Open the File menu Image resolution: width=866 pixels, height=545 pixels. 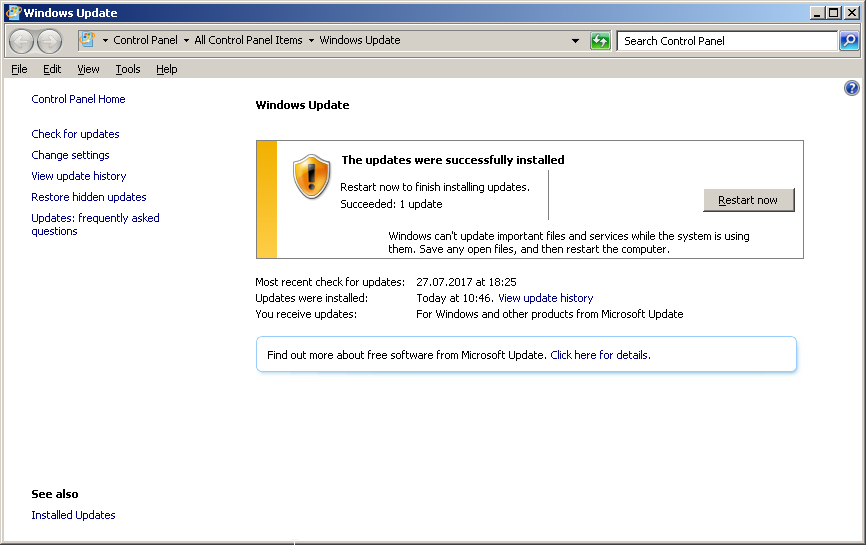click(19, 69)
